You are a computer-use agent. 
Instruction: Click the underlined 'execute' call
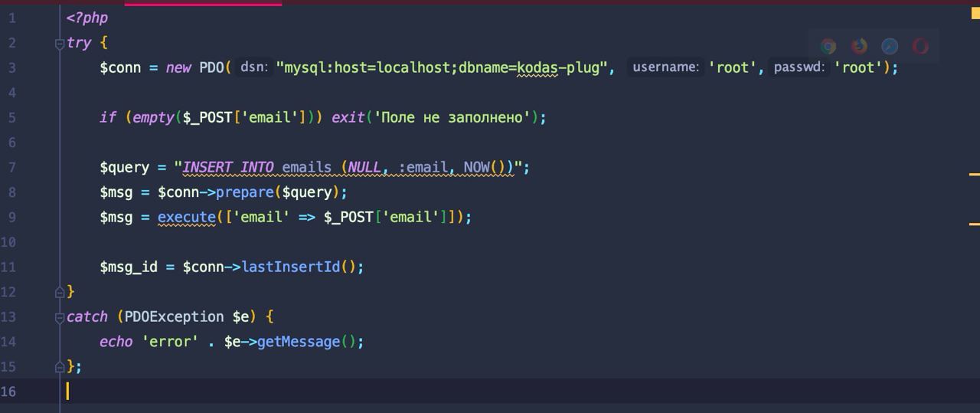pyautogui.click(x=187, y=217)
